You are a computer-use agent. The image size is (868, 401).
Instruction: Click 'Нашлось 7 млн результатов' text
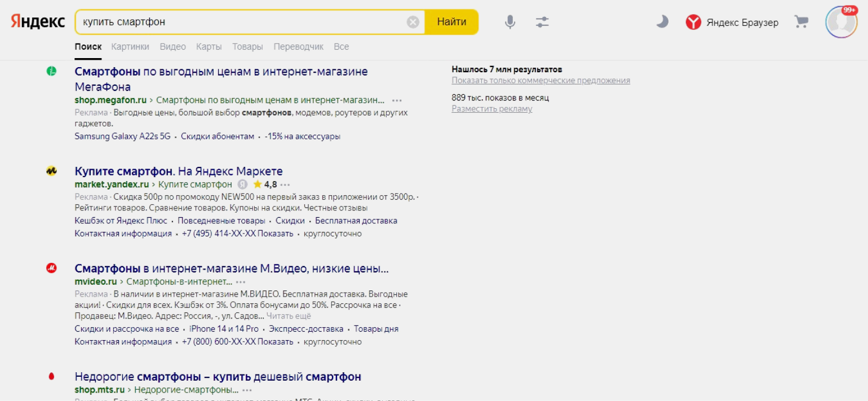point(507,69)
